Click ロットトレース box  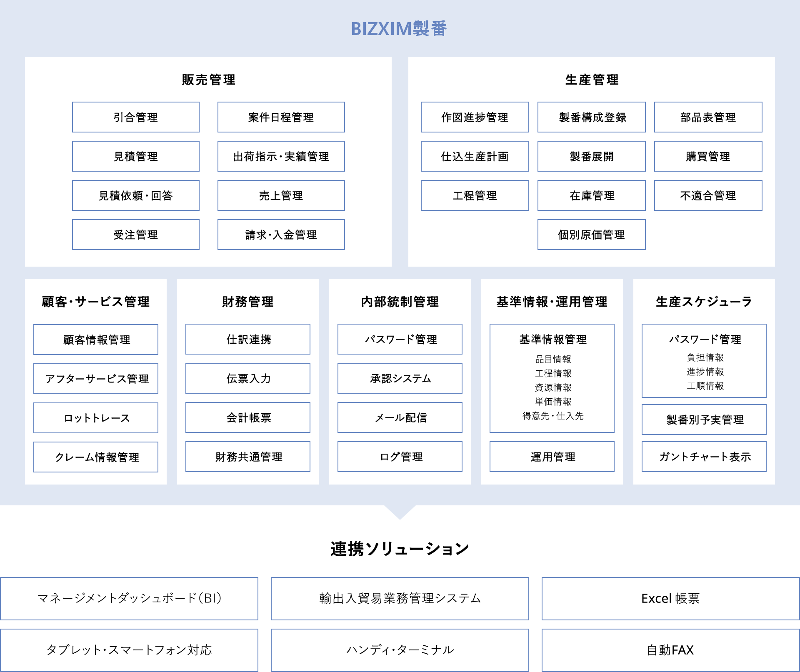pyautogui.click(x=96, y=418)
